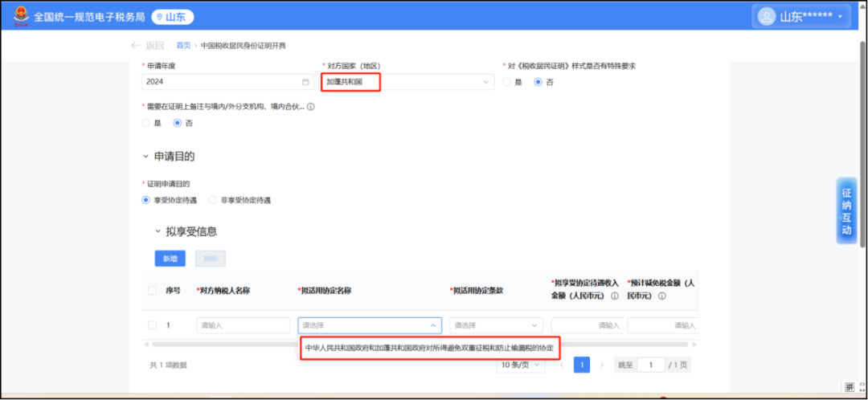Collapse the 申请目的 section

click(145, 157)
